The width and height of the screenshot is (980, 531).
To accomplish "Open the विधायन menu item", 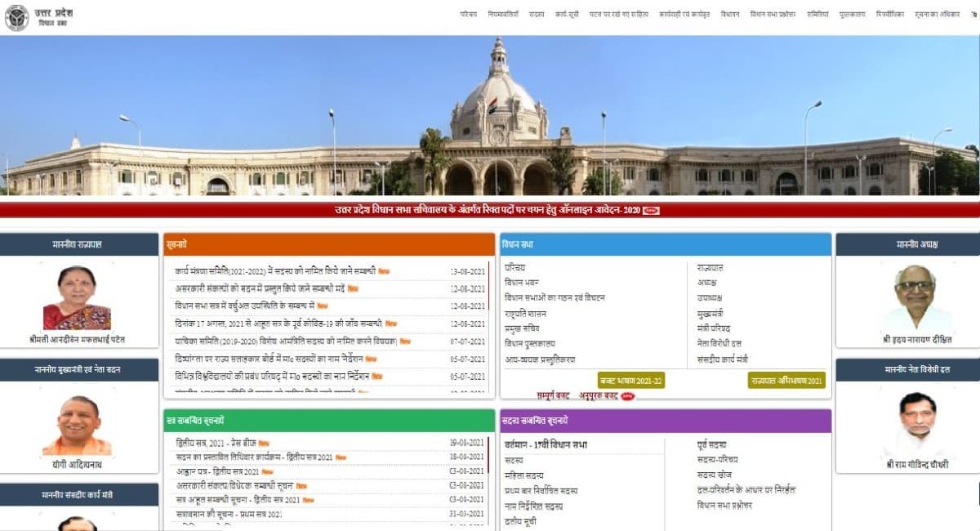I will [x=730, y=14].
